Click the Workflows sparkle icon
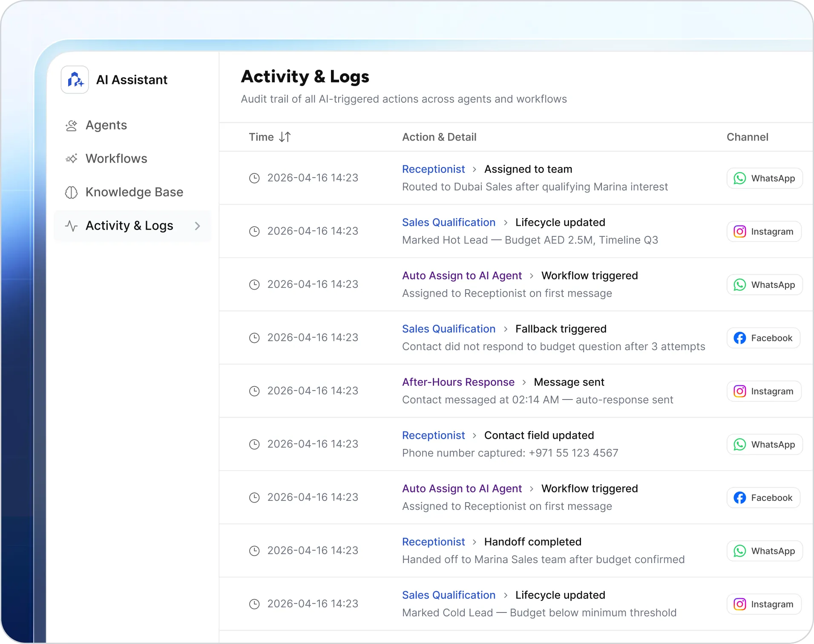814x644 pixels. 71,159
